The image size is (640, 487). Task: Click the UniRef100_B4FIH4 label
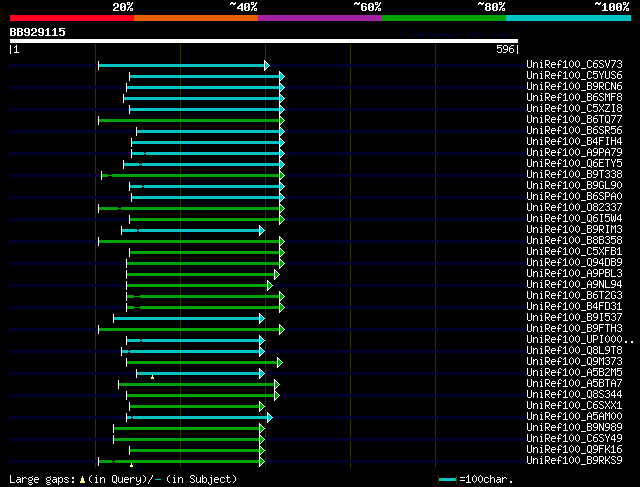click(574, 142)
